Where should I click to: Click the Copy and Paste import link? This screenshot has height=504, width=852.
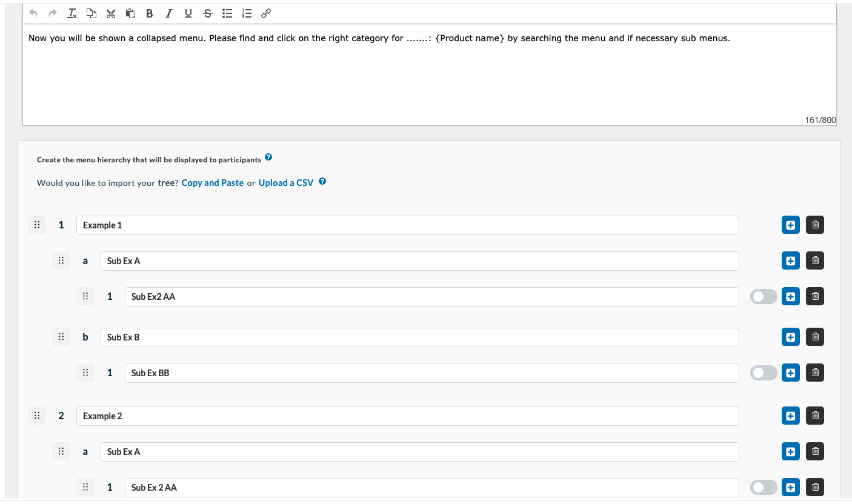point(212,183)
